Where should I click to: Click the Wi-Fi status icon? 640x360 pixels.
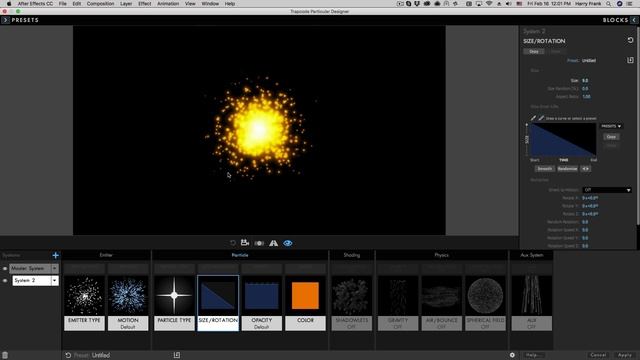(x=489, y=4)
